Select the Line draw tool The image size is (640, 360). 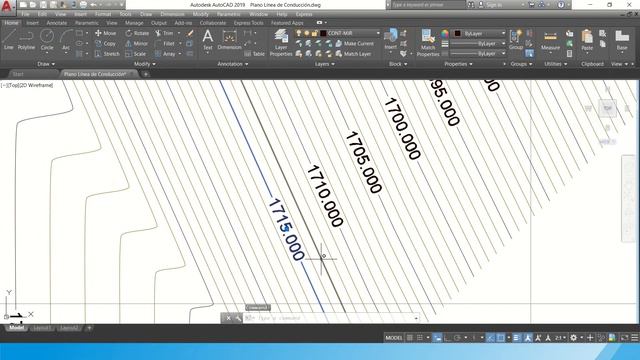pos(9,40)
